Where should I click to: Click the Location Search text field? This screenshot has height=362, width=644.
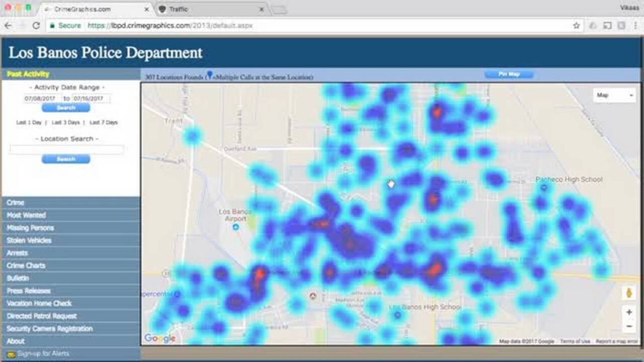click(66, 149)
